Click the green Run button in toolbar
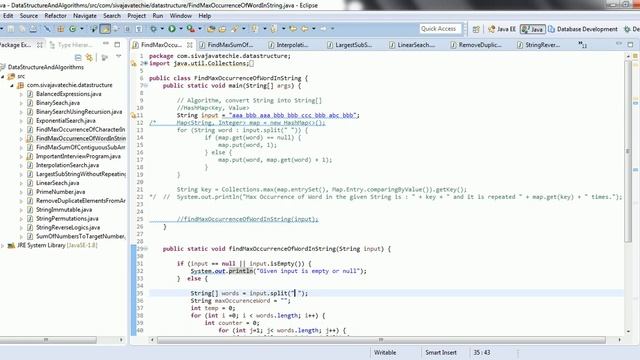The image size is (640, 360). (172, 29)
